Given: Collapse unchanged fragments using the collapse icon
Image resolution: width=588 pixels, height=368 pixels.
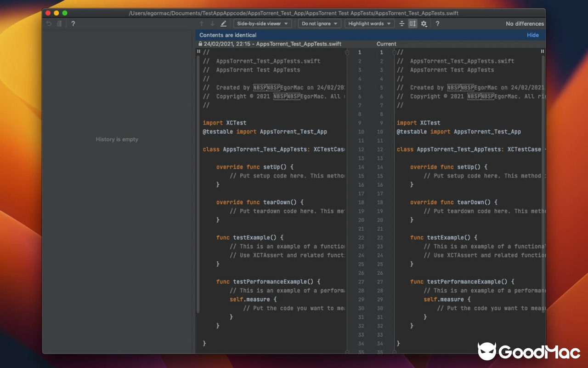Looking at the screenshot, I should [401, 23].
